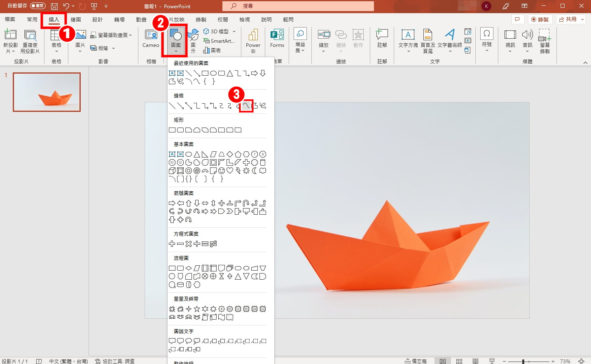The height and width of the screenshot is (364, 591).
Task: Choose the multiplication sign in 方程式圖案
Action: click(189, 244)
